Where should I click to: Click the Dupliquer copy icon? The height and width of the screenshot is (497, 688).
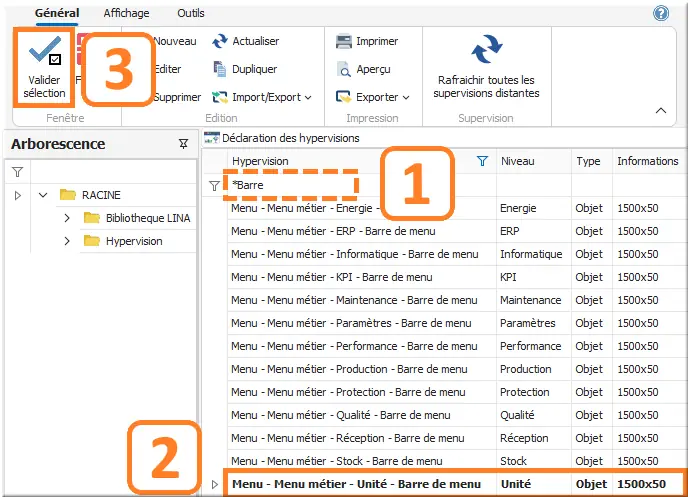220,69
